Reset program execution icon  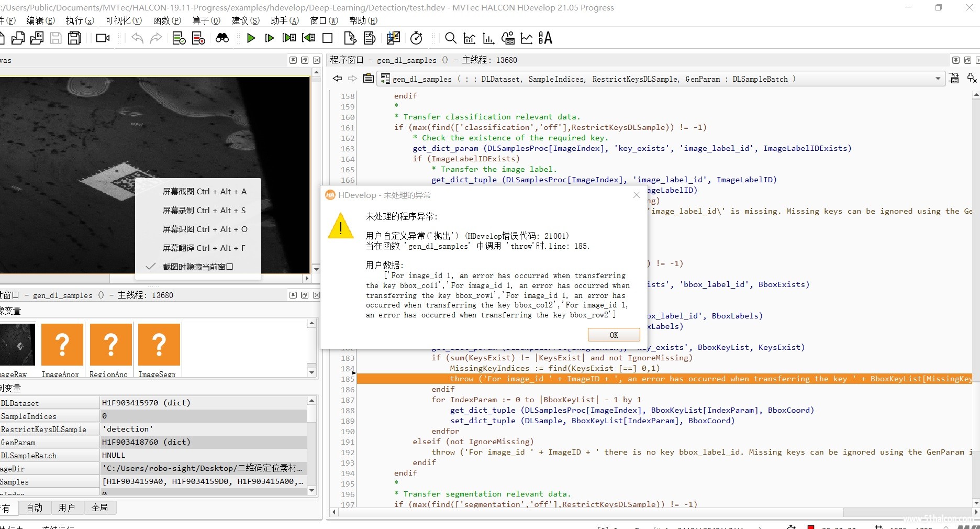point(393,38)
